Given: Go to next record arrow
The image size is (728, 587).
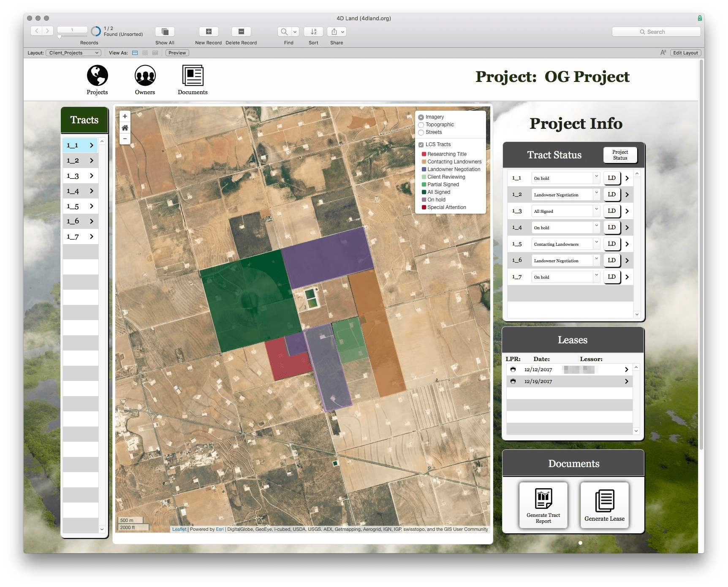Looking at the screenshot, I should pyautogui.click(x=48, y=31).
